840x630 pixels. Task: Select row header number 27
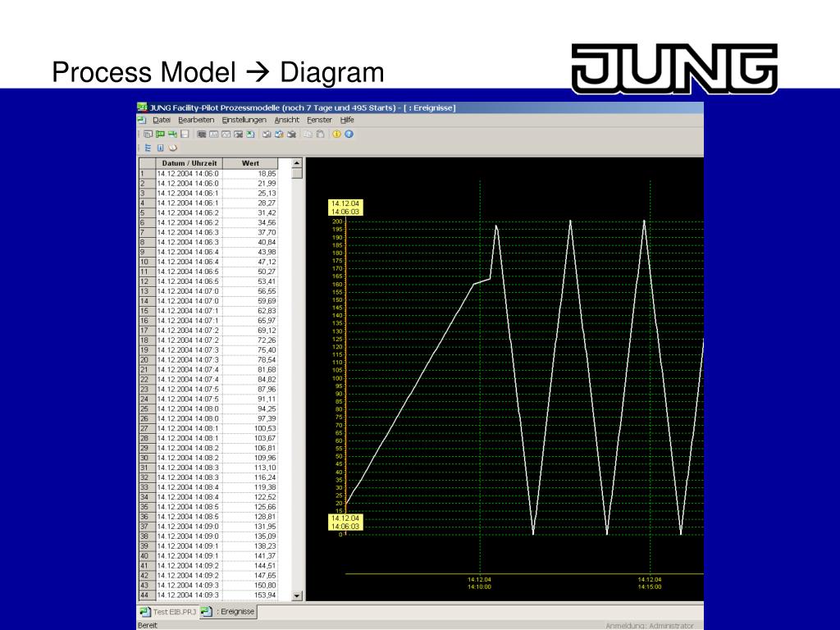click(148, 428)
